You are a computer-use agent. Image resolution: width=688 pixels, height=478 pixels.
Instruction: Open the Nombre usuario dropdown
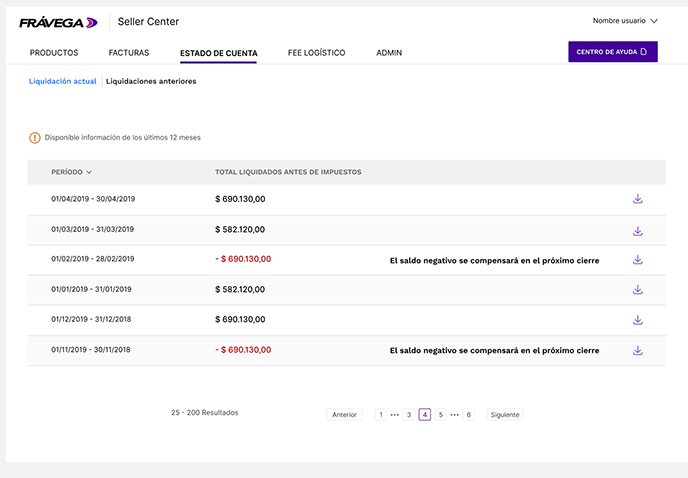click(x=625, y=21)
